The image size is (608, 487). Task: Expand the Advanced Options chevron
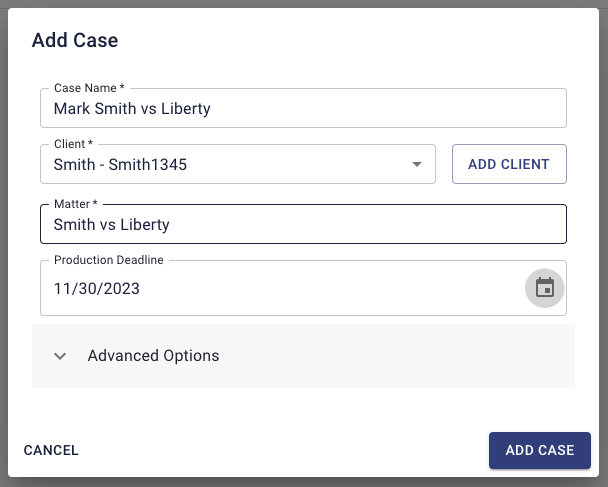(60, 356)
